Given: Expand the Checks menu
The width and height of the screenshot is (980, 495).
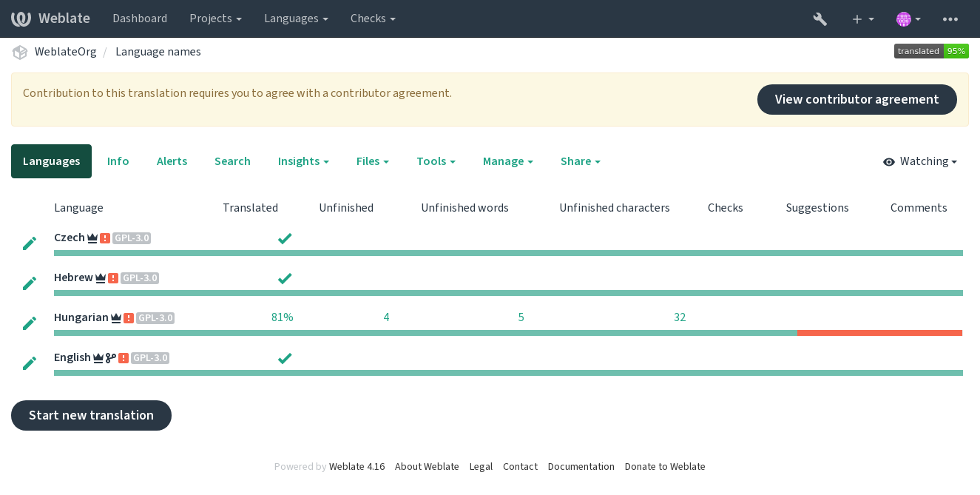Looking at the screenshot, I should click(373, 18).
